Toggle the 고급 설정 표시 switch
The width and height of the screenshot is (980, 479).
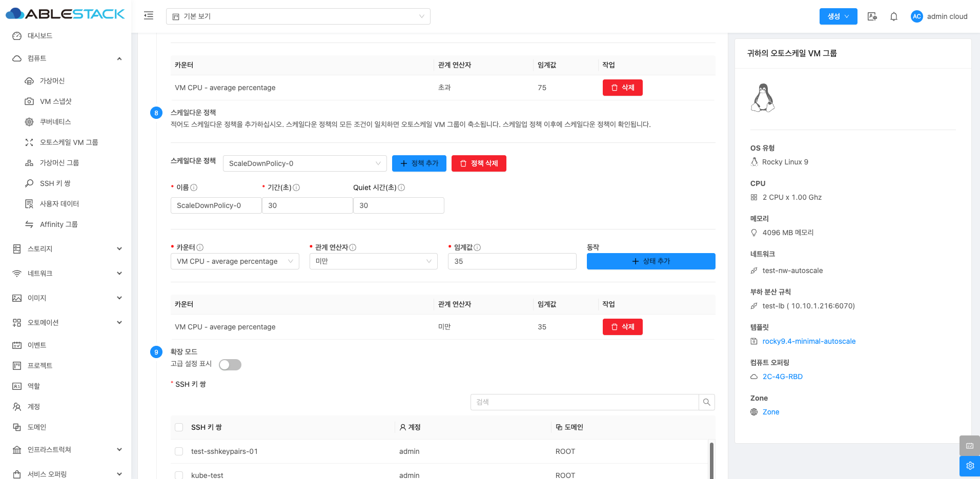pos(230,365)
